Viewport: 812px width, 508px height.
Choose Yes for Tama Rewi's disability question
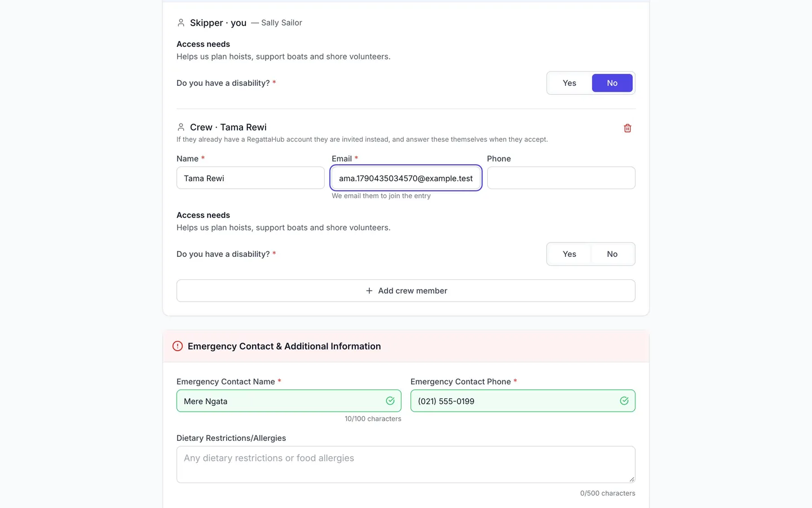click(570, 254)
